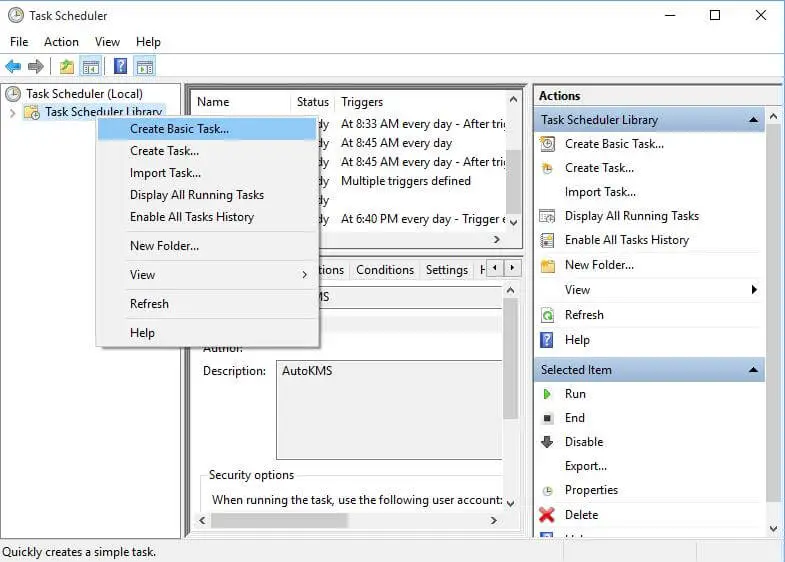Click the red X Delete icon

coord(547,514)
